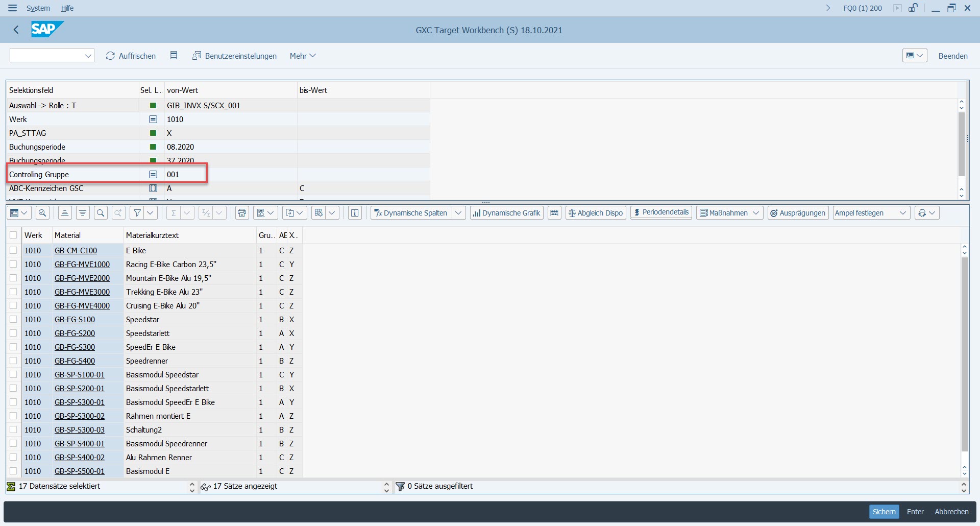
Task: Open the System menu
Action: click(x=38, y=8)
